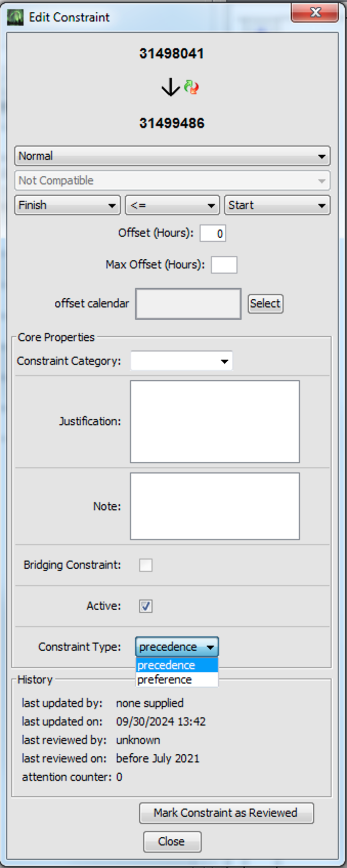Image resolution: width=347 pixels, height=868 pixels.
Task: Click the Select button for offset calendar
Action: pos(265,303)
